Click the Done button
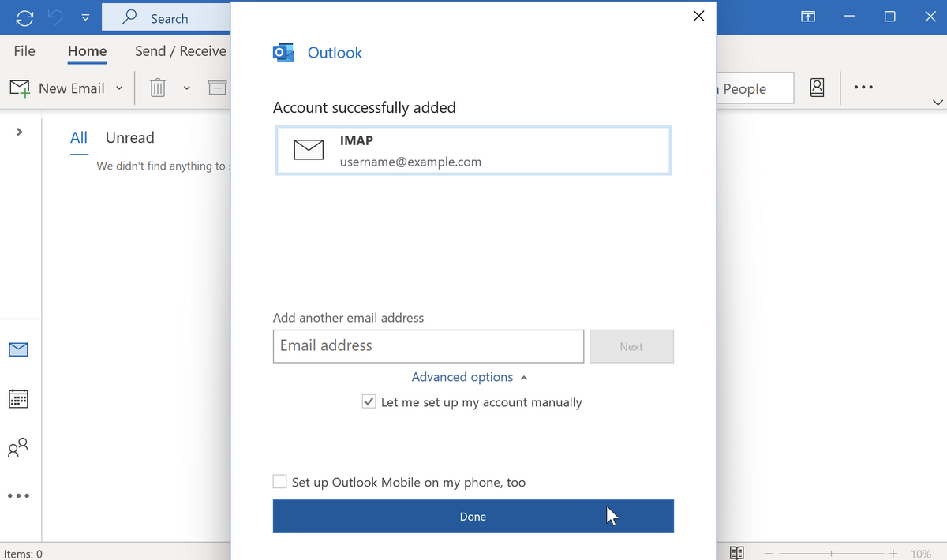The width and height of the screenshot is (947, 560). pyautogui.click(x=473, y=516)
